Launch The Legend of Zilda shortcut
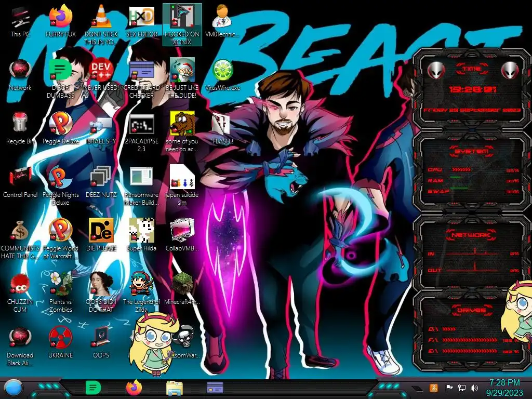 141,292
